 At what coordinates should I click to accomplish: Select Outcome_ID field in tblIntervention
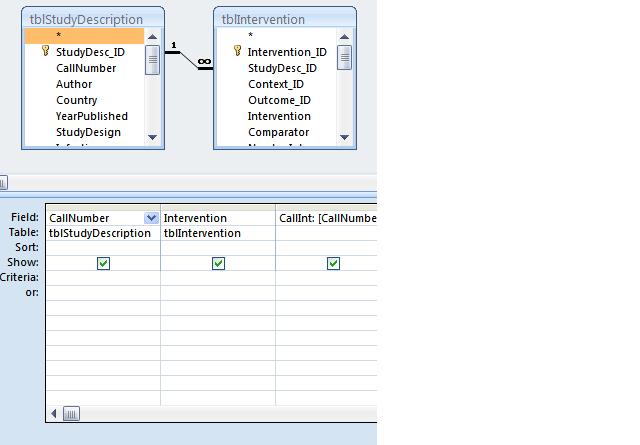(x=279, y=100)
